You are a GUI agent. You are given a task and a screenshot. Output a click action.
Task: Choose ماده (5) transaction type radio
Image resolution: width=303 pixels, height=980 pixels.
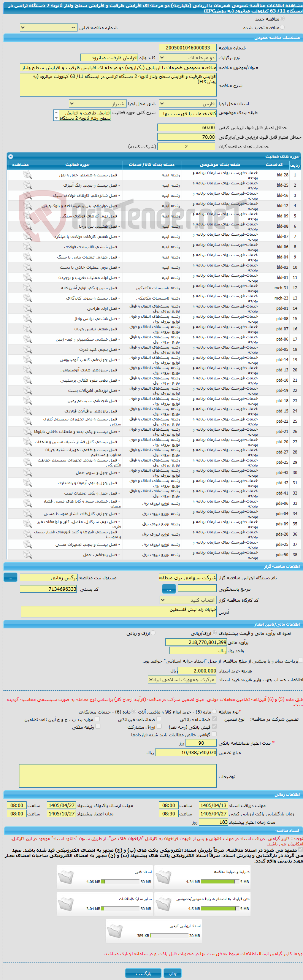[214, 711]
